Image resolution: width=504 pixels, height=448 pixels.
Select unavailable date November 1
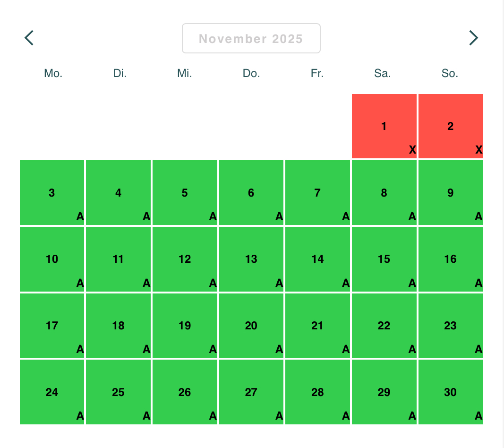(384, 126)
